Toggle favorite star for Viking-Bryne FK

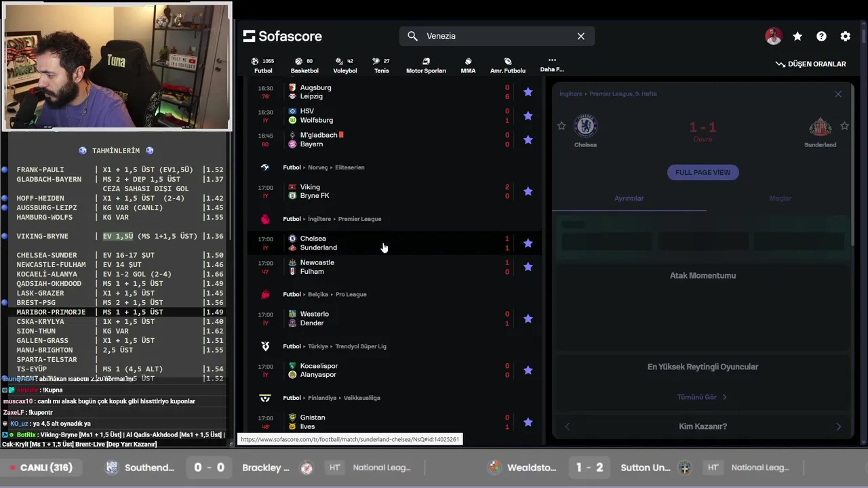[528, 192]
